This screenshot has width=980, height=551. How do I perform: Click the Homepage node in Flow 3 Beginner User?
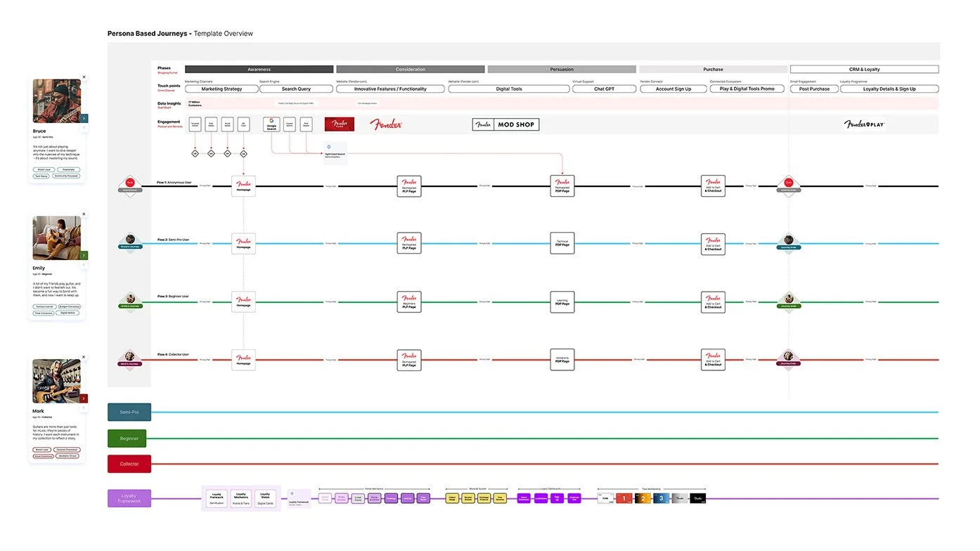click(x=243, y=302)
